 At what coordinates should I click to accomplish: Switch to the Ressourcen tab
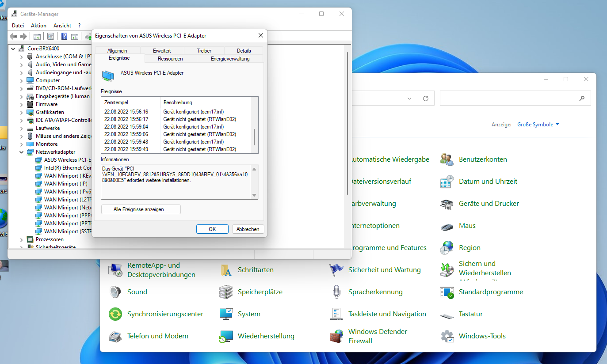(170, 59)
